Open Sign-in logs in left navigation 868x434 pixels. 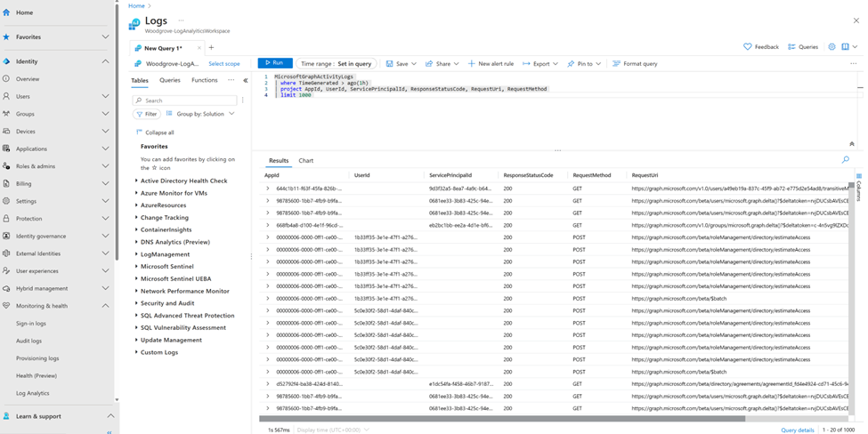click(x=31, y=324)
